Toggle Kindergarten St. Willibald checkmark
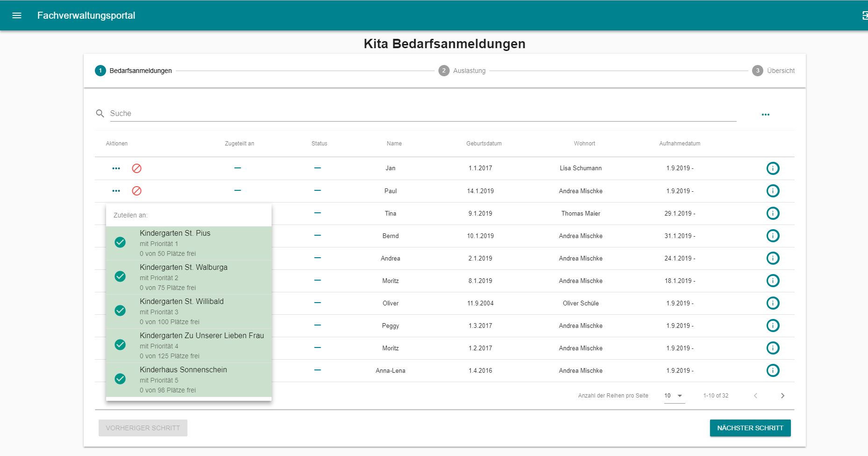The width and height of the screenshot is (868, 456). pos(120,311)
